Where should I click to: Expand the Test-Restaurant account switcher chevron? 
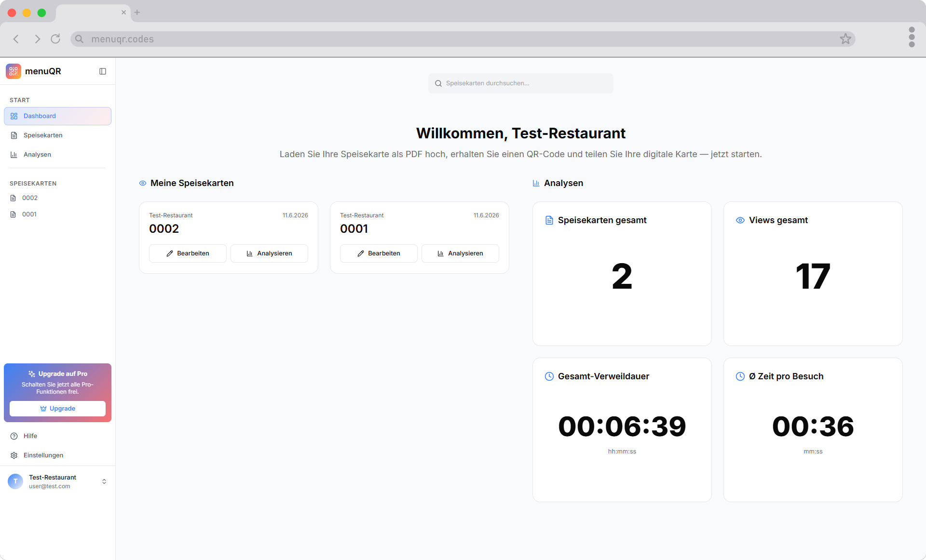[104, 481]
